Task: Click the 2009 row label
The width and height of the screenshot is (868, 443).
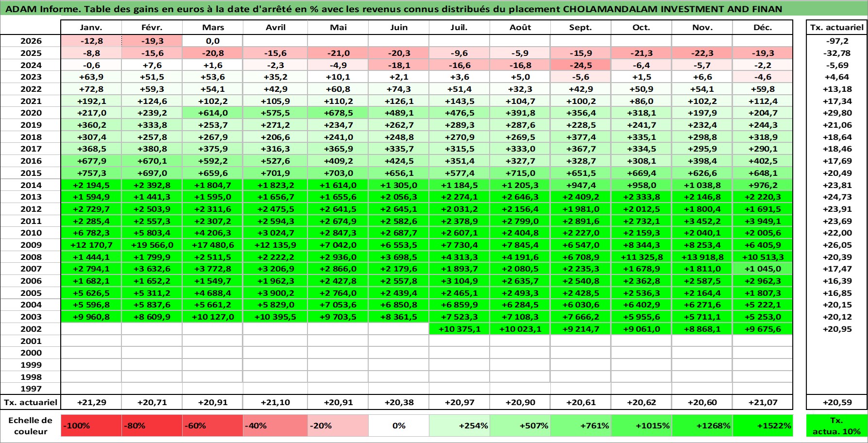Action: [x=31, y=245]
